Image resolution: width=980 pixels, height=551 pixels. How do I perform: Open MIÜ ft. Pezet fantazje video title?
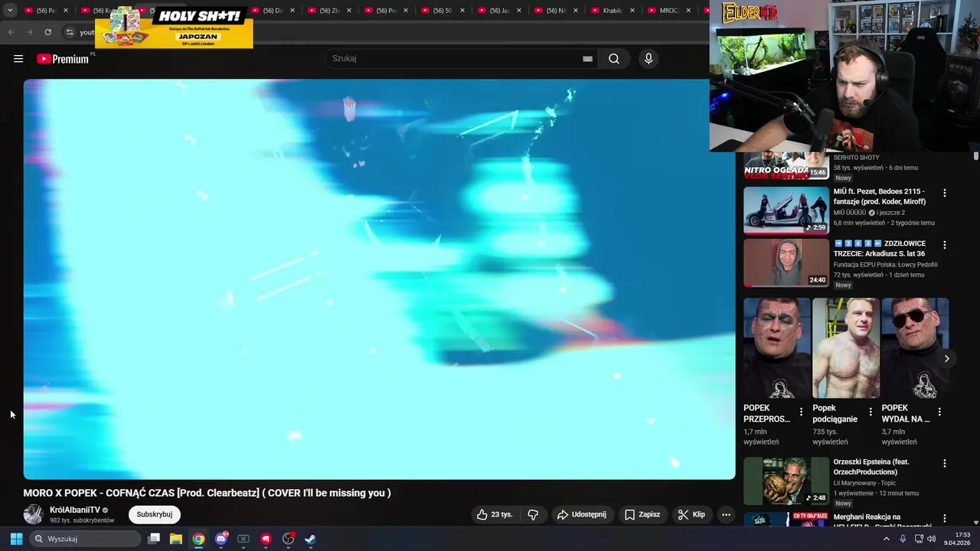880,196
